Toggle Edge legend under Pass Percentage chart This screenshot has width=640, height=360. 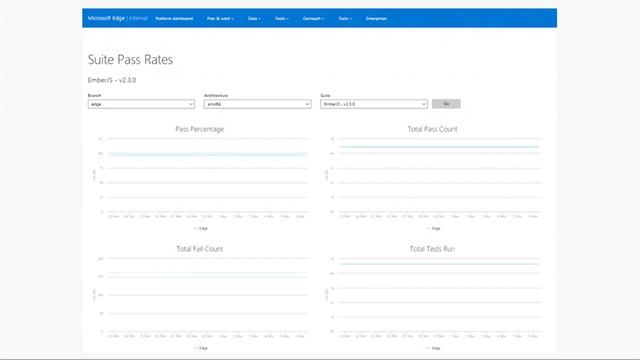(x=200, y=229)
